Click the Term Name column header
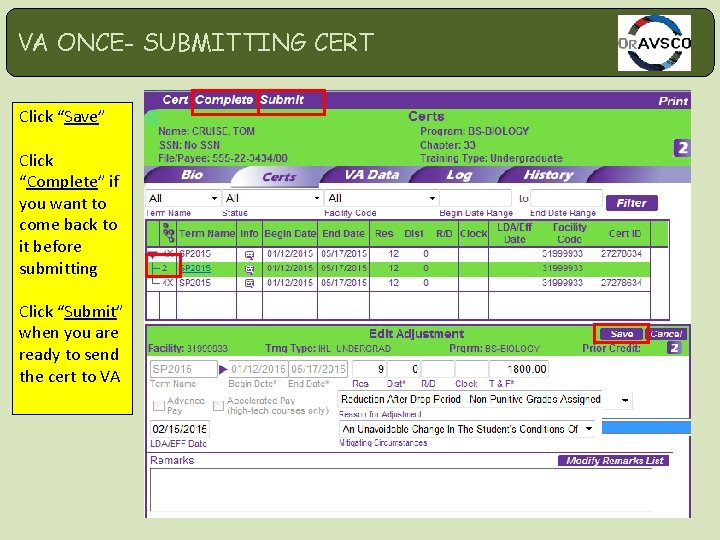This screenshot has width=720, height=540. click(x=207, y=233)
